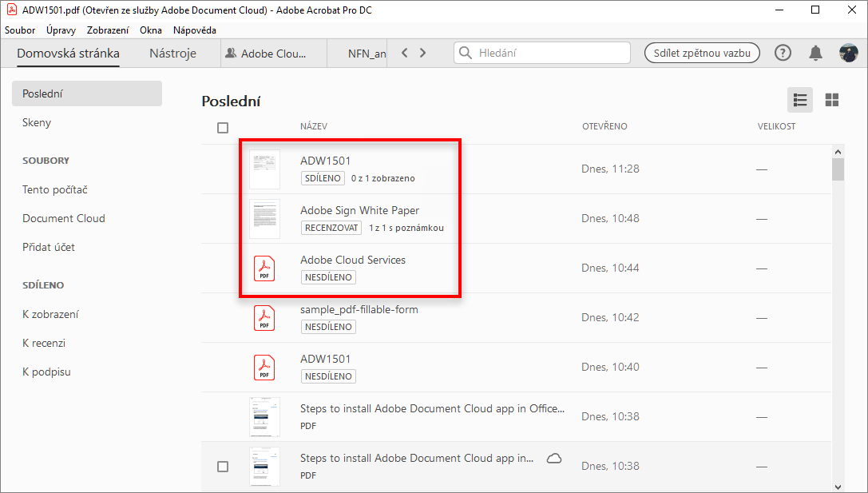Click the cloud status icon in the last row
The width and height of the screenshot is (868, 493).
[x=554, y=458]
